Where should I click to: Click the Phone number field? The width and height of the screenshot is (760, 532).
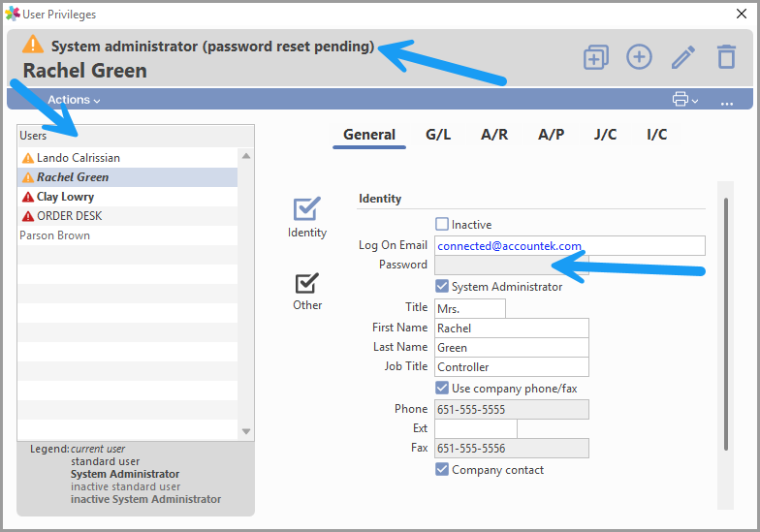512,409
